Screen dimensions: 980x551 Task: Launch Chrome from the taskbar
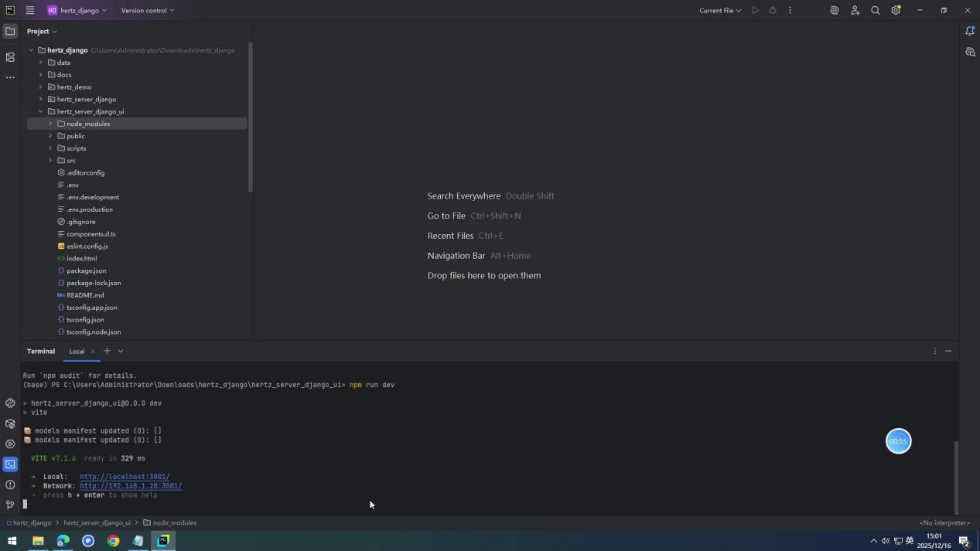point(113,541)
